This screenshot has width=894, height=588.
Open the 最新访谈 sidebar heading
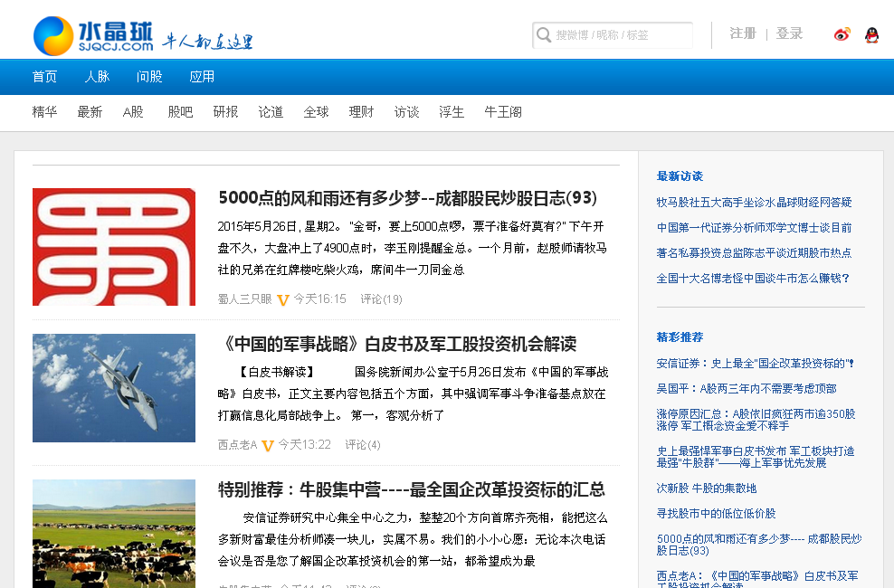[680, 176]
